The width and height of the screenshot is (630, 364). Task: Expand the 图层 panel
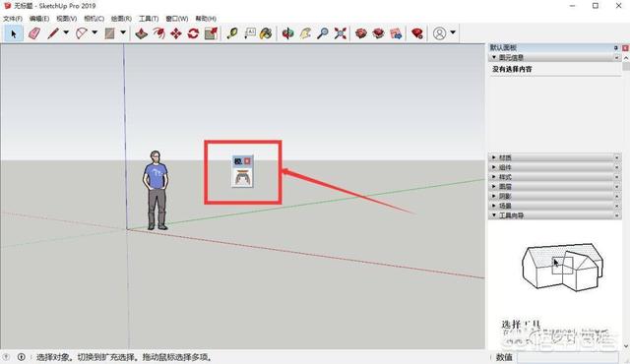[554, 187]
